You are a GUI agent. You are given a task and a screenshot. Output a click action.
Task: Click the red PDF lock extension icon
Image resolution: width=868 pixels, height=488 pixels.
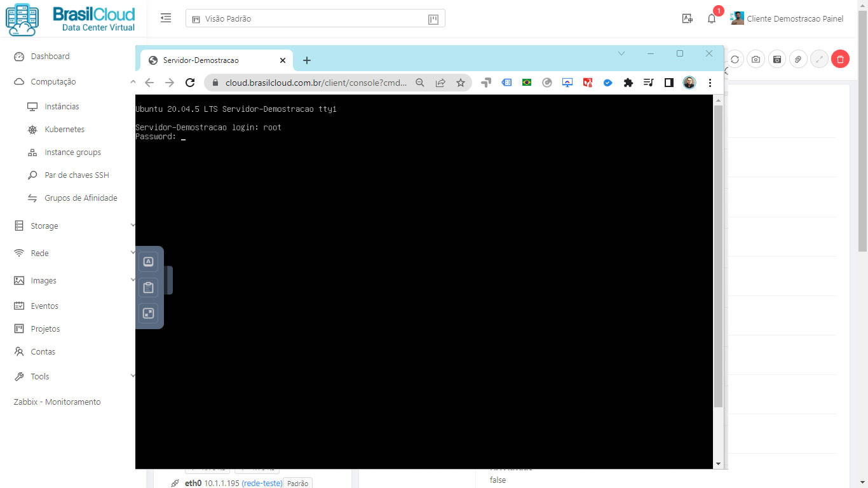click(x=588, y=83)
